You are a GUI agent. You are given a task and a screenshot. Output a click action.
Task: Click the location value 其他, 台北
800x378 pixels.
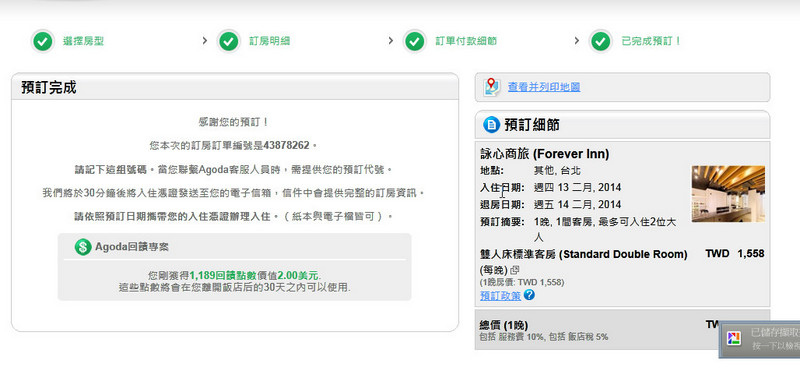[x=557, y=170]
